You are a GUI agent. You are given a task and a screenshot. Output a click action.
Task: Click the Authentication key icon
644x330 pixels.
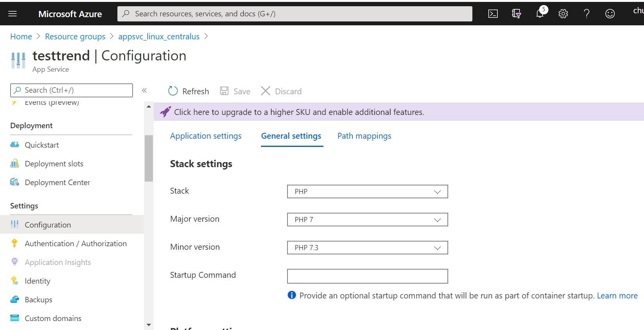pyautogui.click(x=14, y=243)
